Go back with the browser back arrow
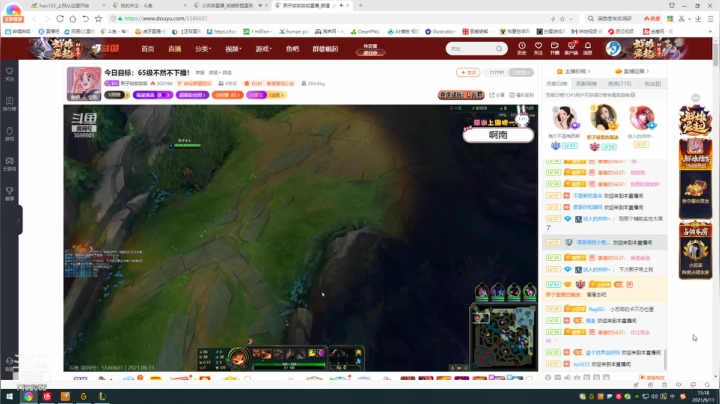 click(34, 19)
